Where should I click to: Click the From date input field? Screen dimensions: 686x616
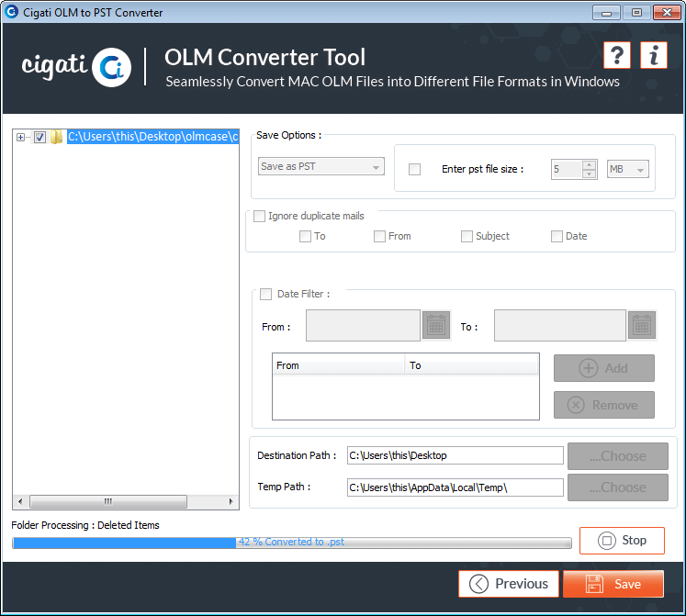pos(363,326)
